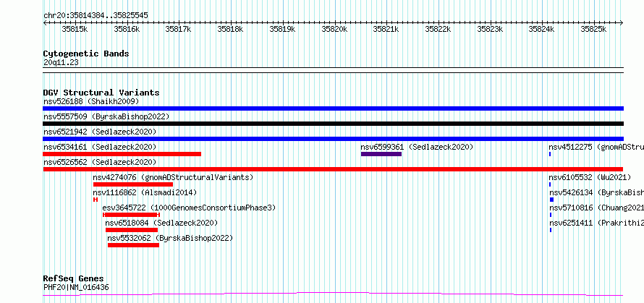Select the small blue mark under nsv5710816
Image resolution: width=644 pixels, height=303 pixels.
coord(551,215)
